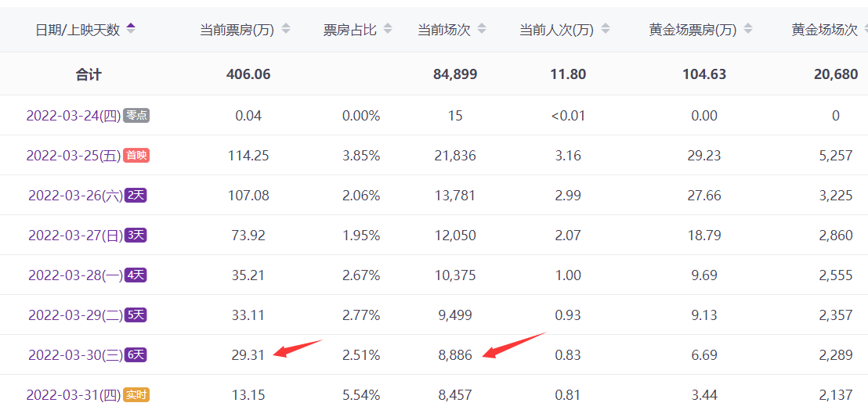The height and width of the screenshot is (410, 868).
Task: Open date link 2022-03-27(日)
Action: click(x=76, y=236)
